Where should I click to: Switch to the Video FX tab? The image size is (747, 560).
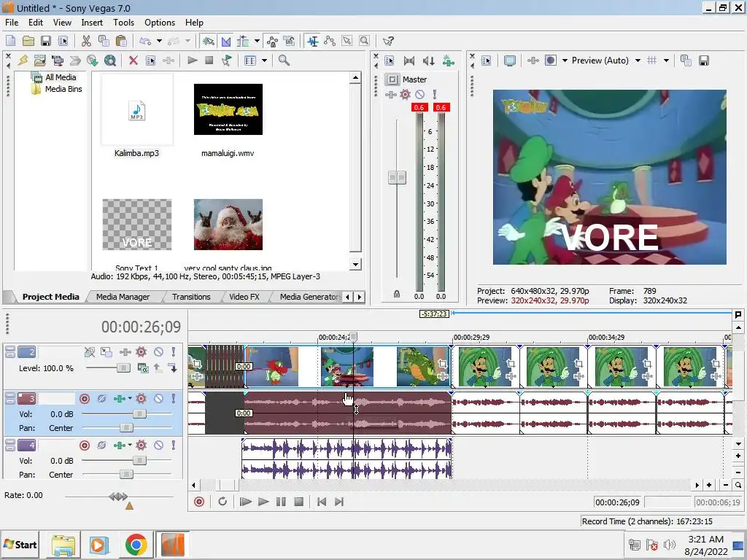244,297
